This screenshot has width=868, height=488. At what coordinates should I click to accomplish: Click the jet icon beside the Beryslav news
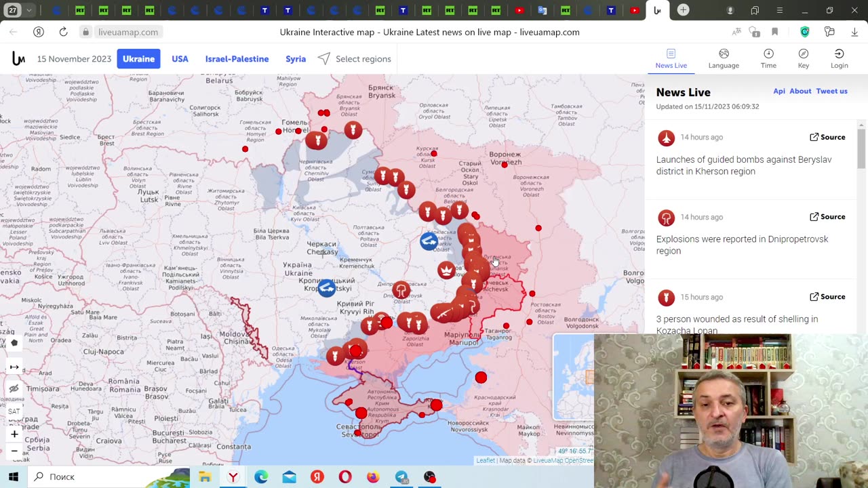tap(666, 138)
